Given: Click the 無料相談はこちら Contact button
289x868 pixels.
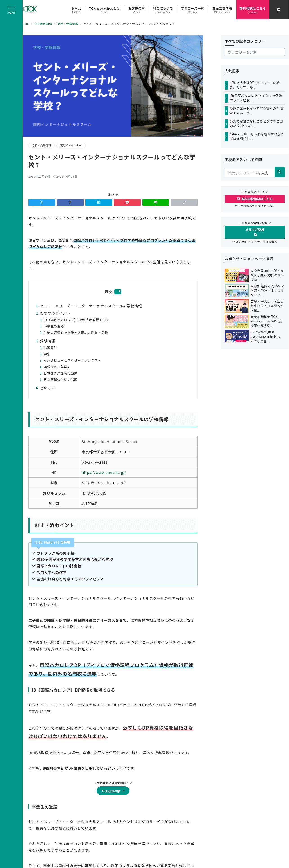Looking at the screenshot, I should [x=253, y=10].
